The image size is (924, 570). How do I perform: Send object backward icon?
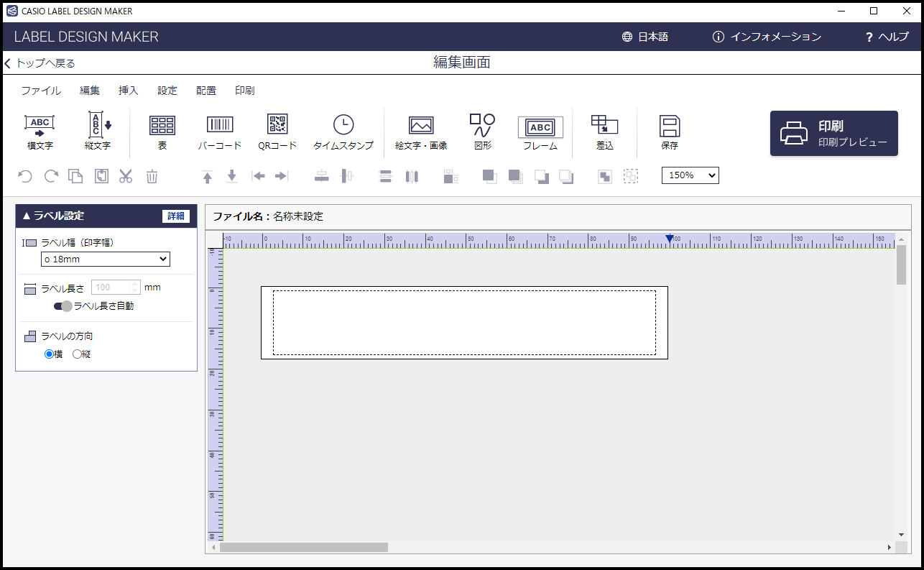[x=541, y=176]
